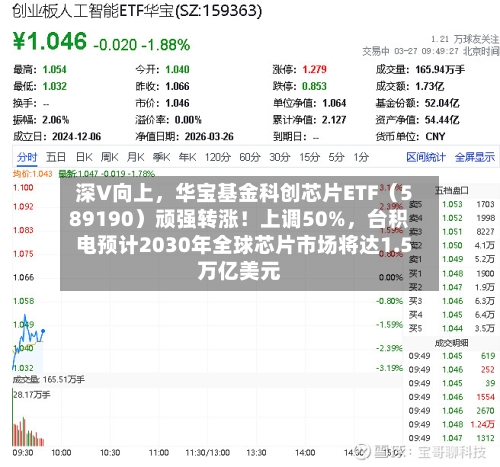
Task: Switch to the 5分 chart interval
Action: [x=336, y=157]
